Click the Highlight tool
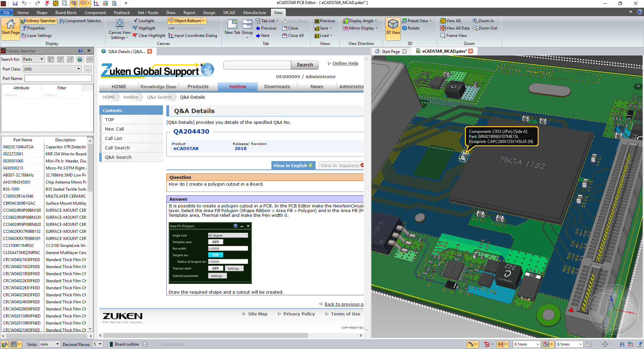644x349 pixels. pyautogui.click(x=144, y=28)
